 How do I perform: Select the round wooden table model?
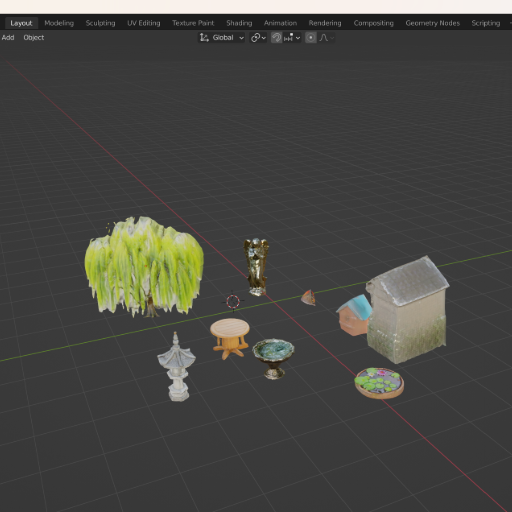[x=230, y=338]
